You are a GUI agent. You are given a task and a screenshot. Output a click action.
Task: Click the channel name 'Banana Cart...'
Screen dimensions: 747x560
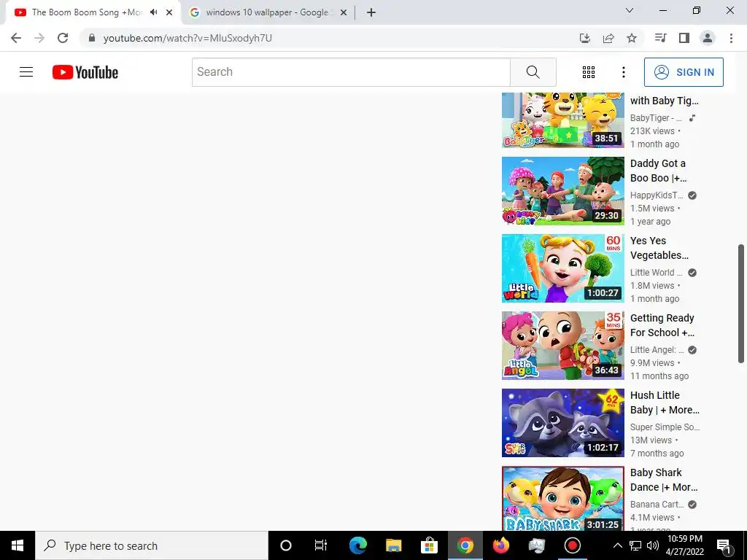click(657, 504)
